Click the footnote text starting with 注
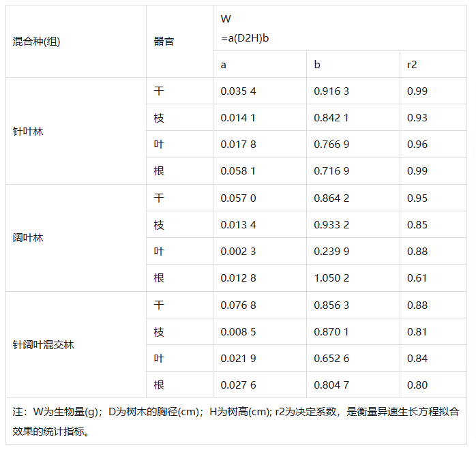Screen dimensions: 476x450 236,421
